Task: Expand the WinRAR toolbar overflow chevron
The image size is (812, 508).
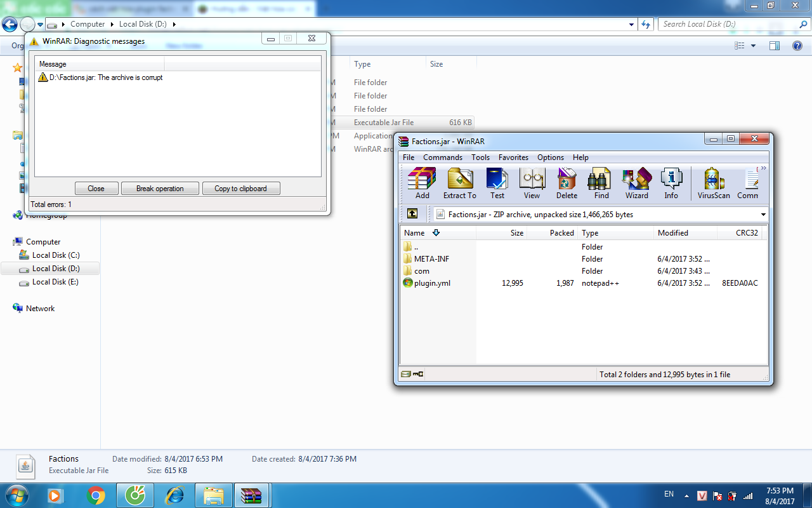Action: pyautogui.click(x=764, y=168)
